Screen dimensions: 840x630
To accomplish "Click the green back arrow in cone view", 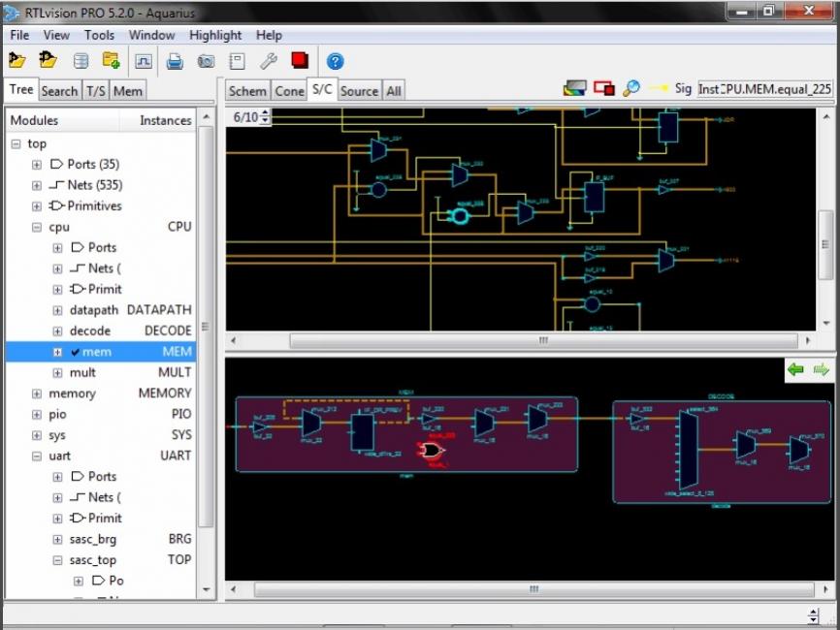I will pyautogui.click(x=795, y=369).
